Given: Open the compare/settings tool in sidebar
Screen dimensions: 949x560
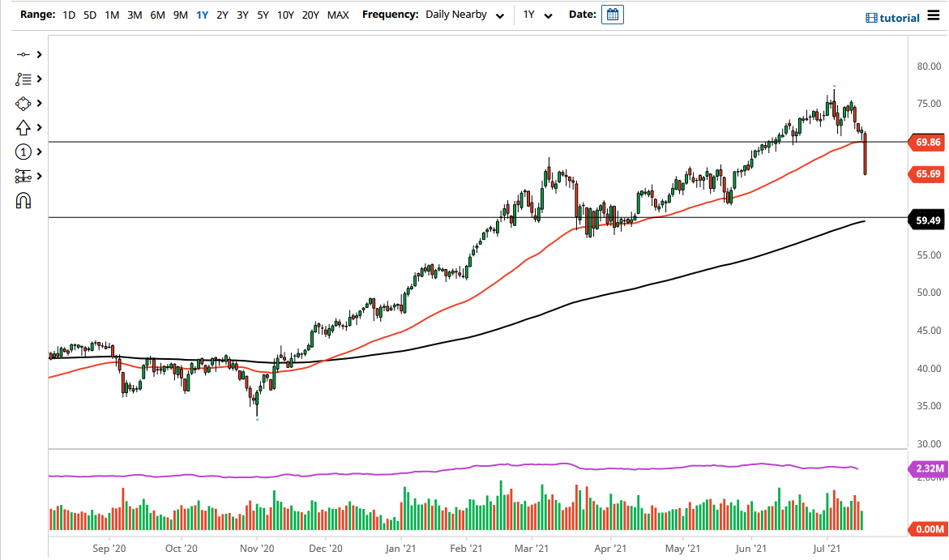Looking at the screenshot, I should (24, 176).
